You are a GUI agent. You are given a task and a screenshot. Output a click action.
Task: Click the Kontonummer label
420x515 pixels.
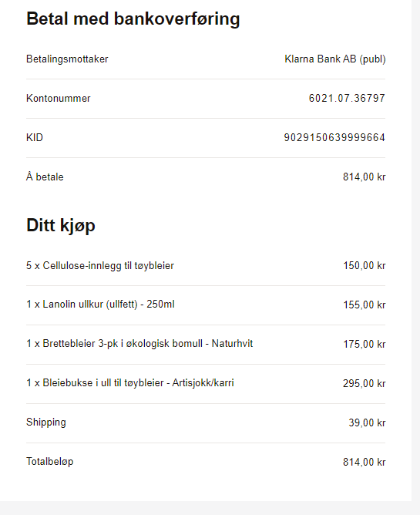[x=58, y=98]
